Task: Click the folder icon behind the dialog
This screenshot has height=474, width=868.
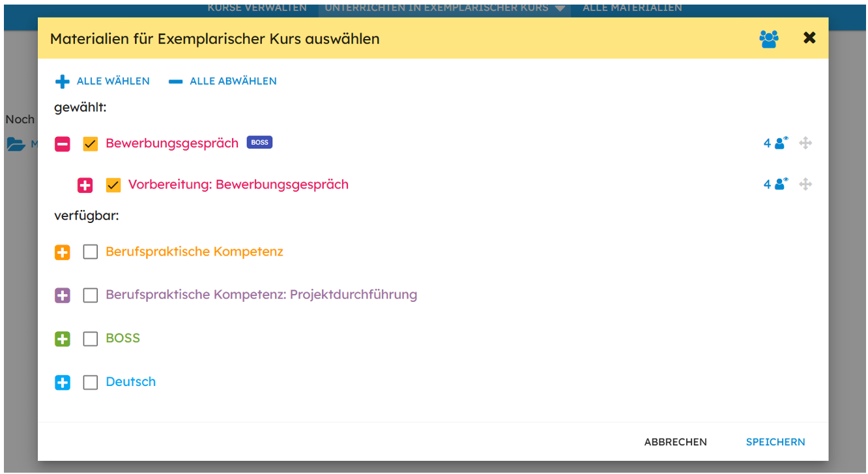Action: click(16, 144)
